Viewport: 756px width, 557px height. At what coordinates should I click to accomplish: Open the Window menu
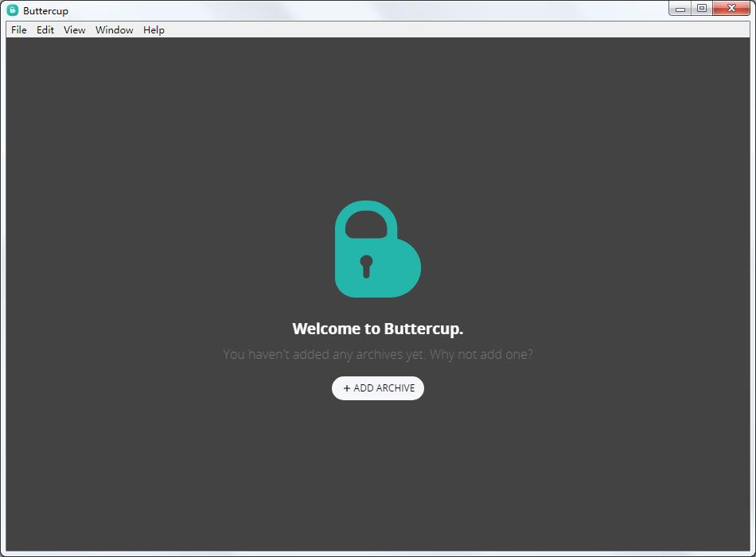point(115,30)
